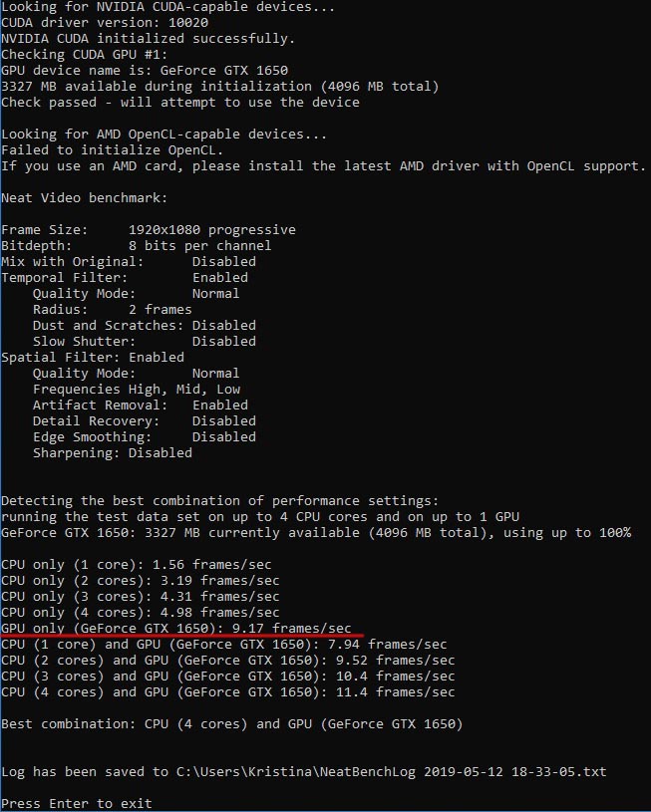
Task: Click the 'CPU only (1 core)' result
Action: [137, 565]
